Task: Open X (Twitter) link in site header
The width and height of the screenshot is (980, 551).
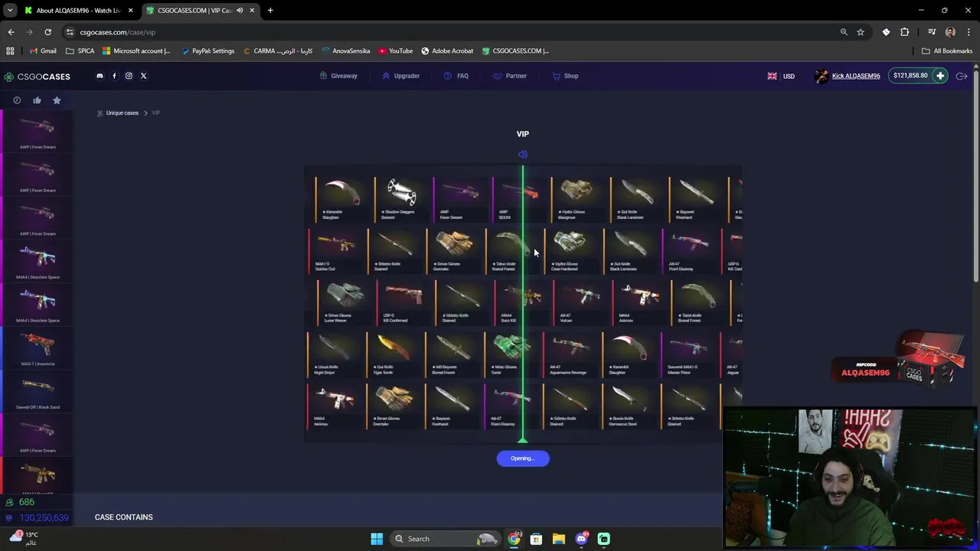Action: point(143,76)
